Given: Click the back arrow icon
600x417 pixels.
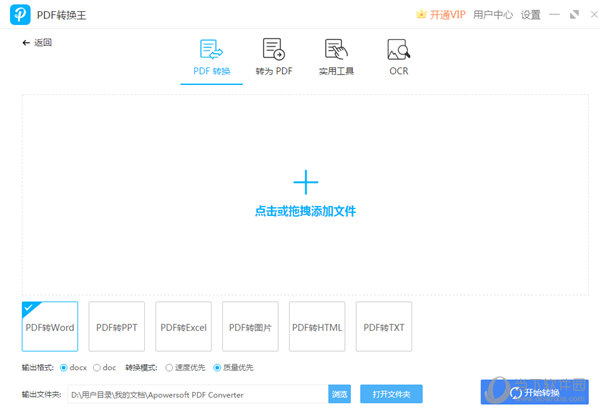Looking at the screenshot, I should point(26,42).
